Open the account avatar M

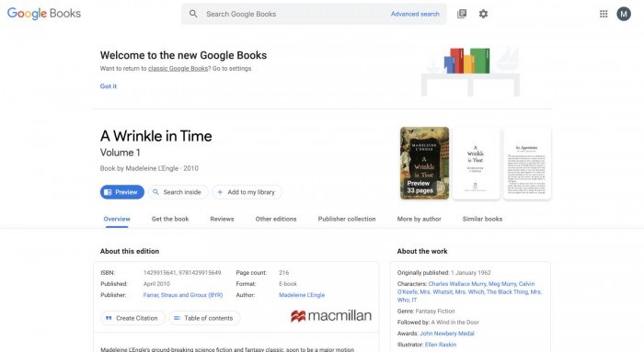point(624,14)
